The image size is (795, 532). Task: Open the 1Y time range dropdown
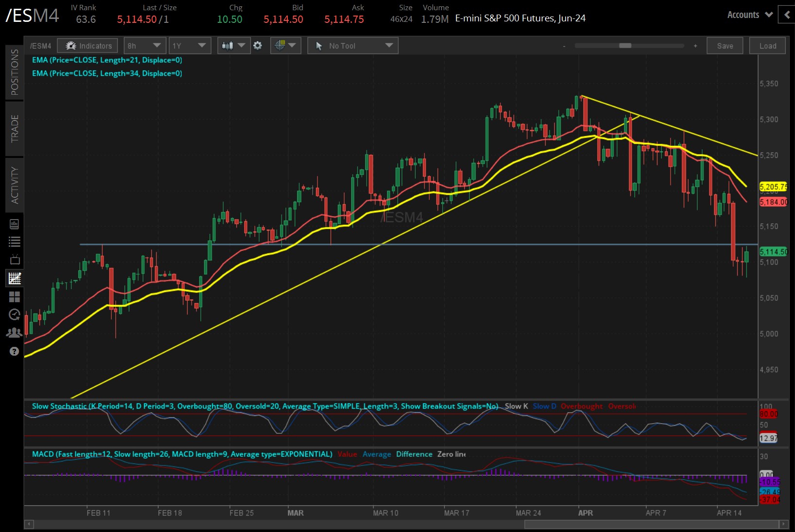[x=190, y=46]
